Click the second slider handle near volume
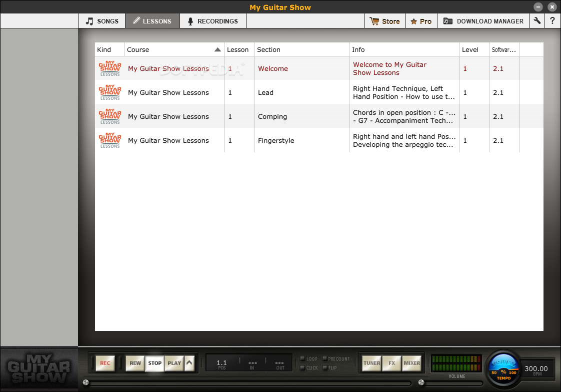561x392 pixels. [x=421, y=383]
